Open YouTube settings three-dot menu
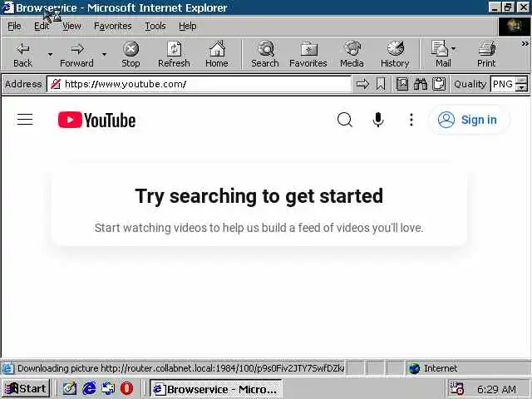The image size is (532, 399). click(x=411, y=120)
